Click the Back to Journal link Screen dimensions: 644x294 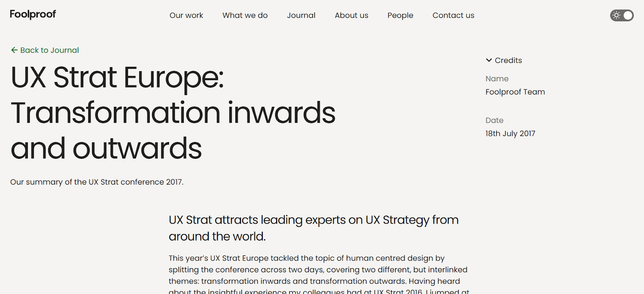point(45,50)
